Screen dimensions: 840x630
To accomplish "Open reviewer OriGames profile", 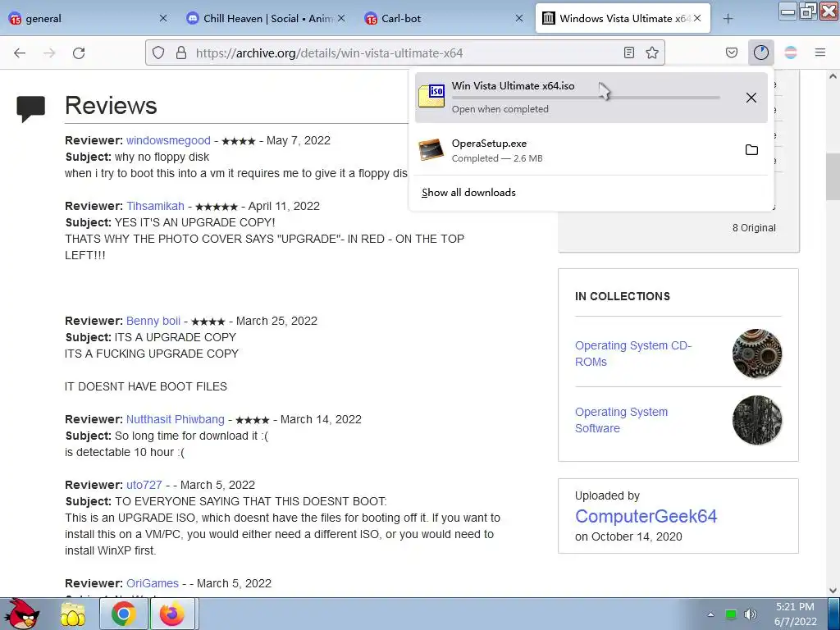I will coord(153,583).
